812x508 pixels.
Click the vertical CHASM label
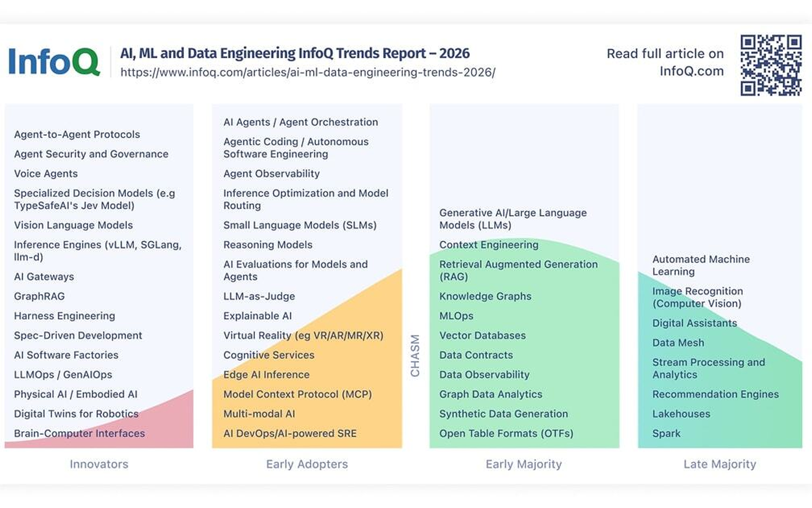click(415, 356)
